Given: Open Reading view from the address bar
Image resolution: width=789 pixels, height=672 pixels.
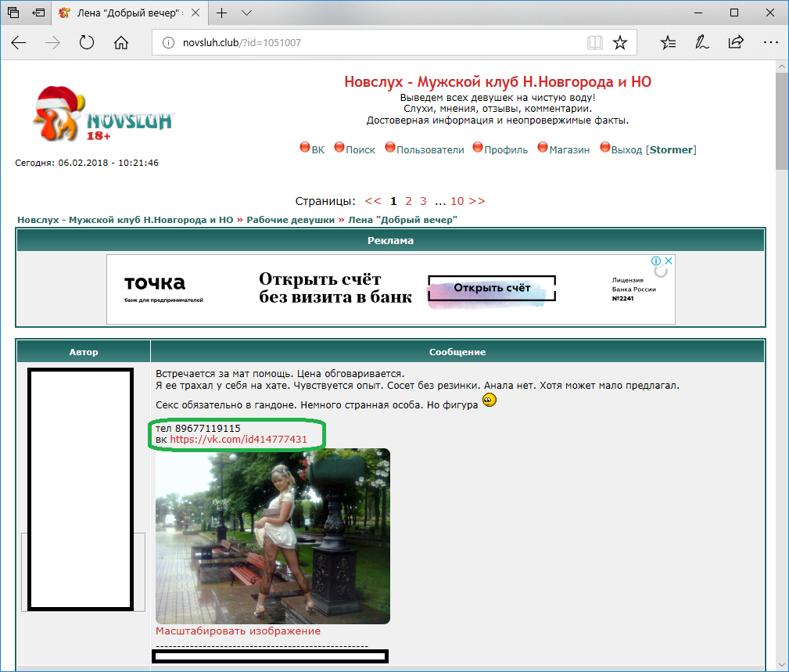Looking at the screenshot, I should pos(595,43).
